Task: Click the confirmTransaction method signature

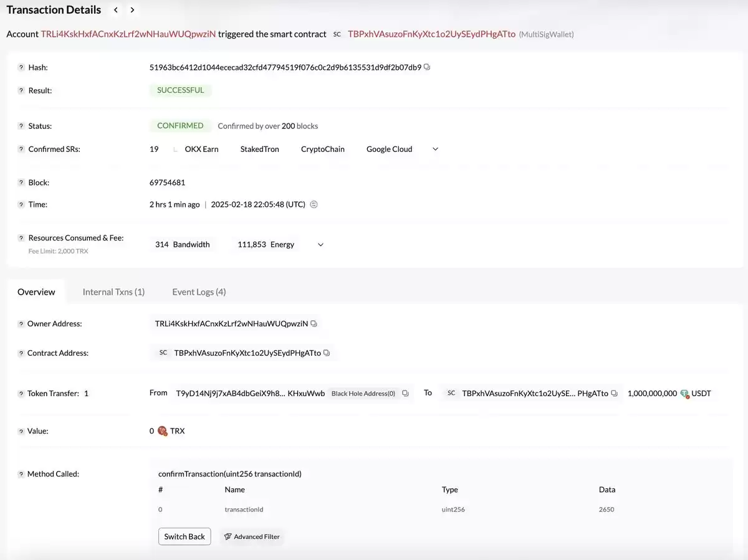Action: coord(230,473)
